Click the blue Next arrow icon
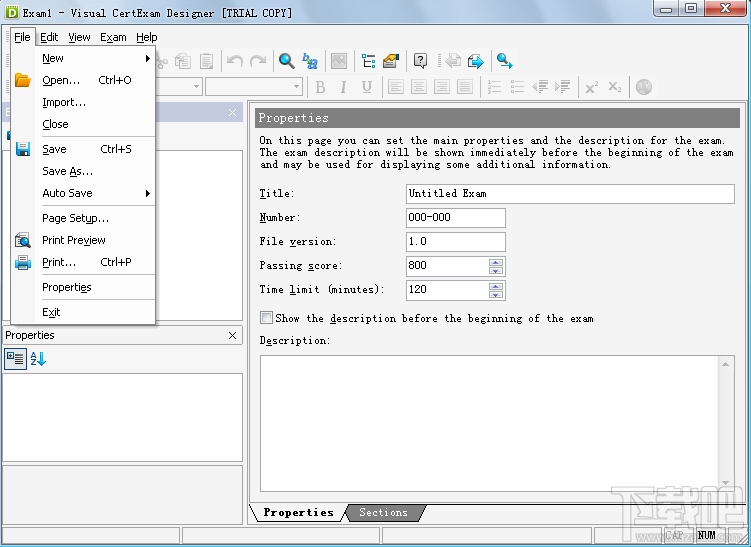 476,61
